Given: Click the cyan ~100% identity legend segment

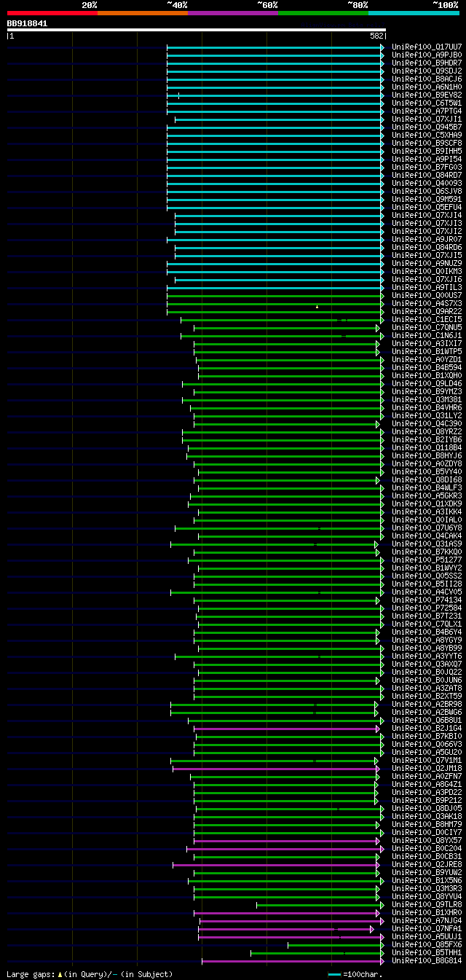Looking at the screenshot, I should point(413,13).
